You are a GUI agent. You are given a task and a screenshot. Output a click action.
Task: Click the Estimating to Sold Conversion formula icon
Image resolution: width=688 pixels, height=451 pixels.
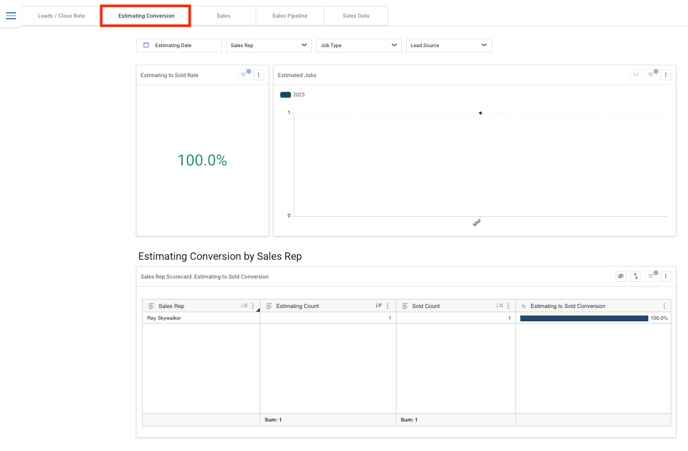tap(523, 306)
